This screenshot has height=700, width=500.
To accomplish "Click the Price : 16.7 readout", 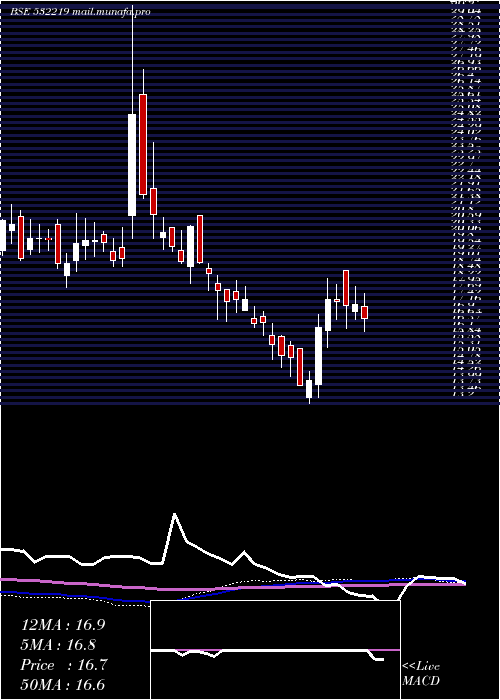I will click(63, 665).
